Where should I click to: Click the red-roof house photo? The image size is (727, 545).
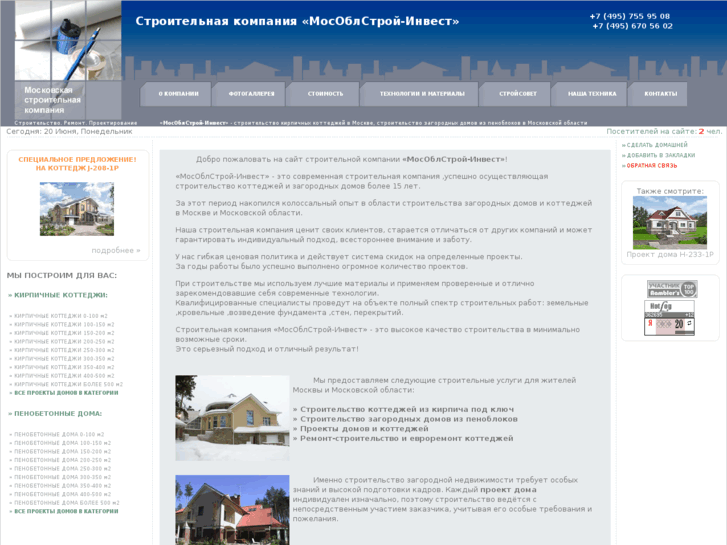[x=232, y=510]
